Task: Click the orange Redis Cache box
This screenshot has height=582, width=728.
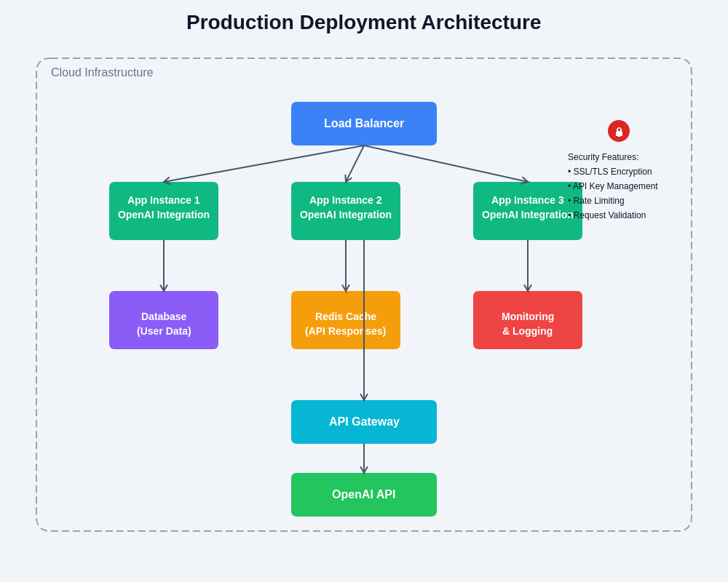Action: point(328,320)
